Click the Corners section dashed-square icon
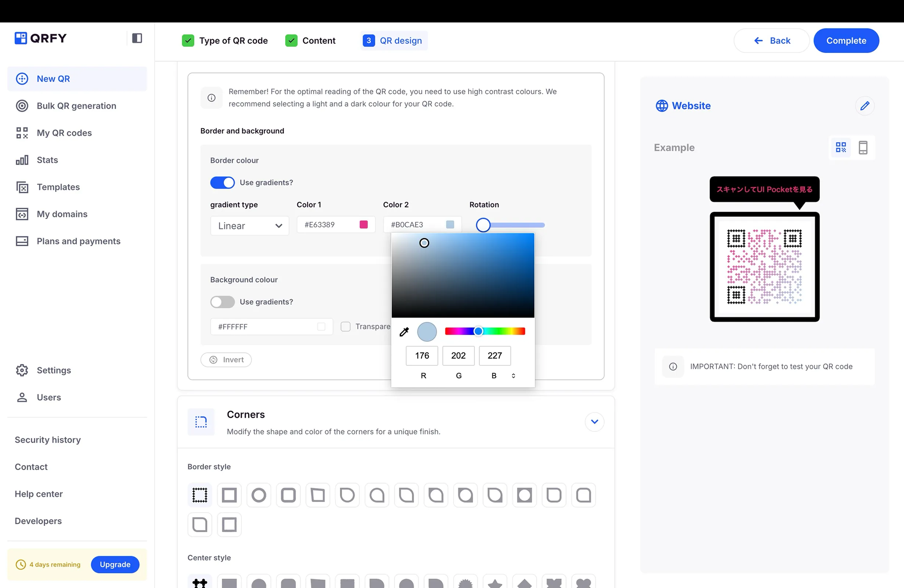904x588 pixels. [201, 422]
